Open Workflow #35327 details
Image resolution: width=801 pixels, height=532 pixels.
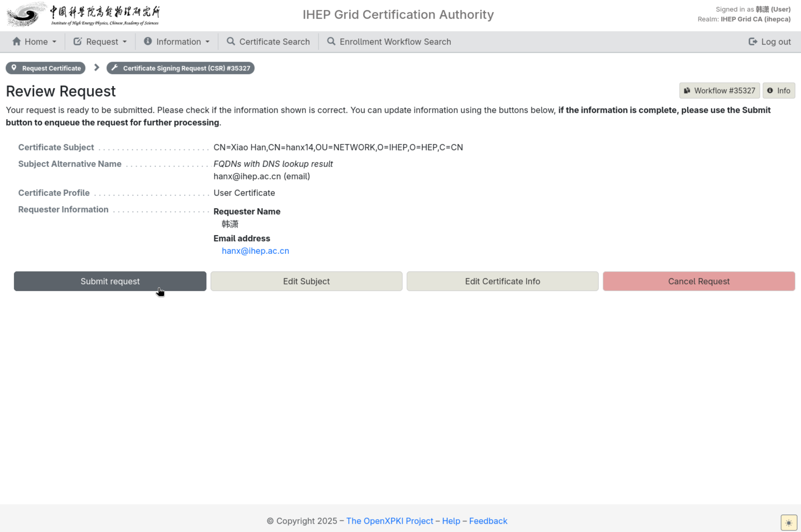point(719,91)
